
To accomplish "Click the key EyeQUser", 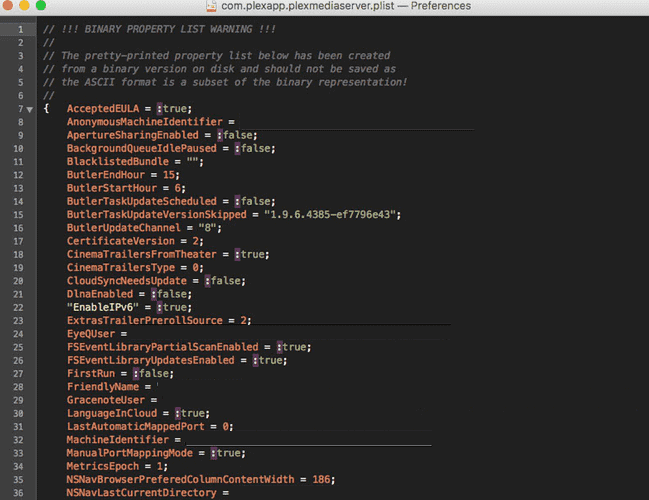I will click(x=91, y=334).
